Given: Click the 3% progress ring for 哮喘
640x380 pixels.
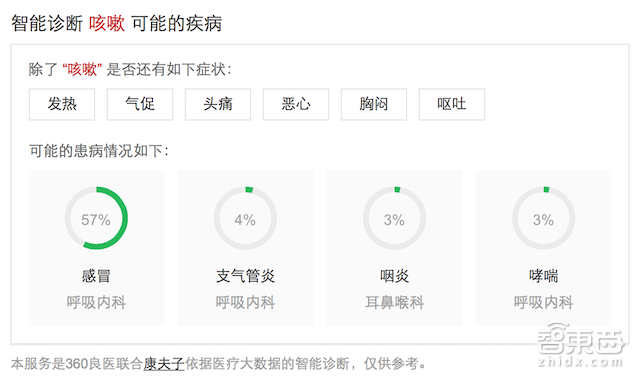Looking at the screenshot, I should click(543, 218).
